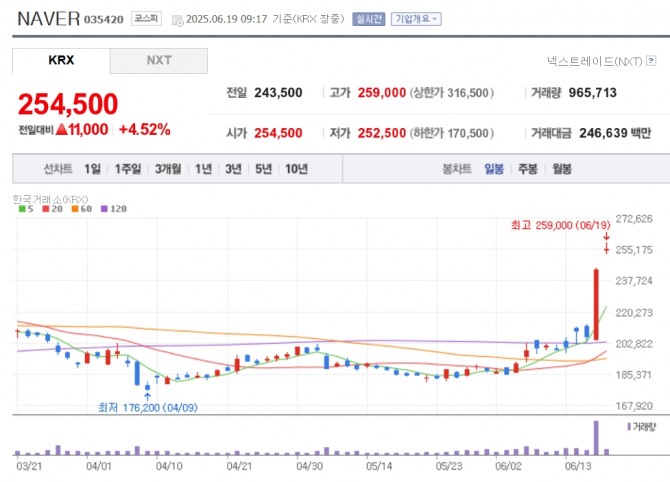The height and width of the screenshot is (482, 670).
Task: Click the 상한가 316,500 text
Action: [452, 93]
